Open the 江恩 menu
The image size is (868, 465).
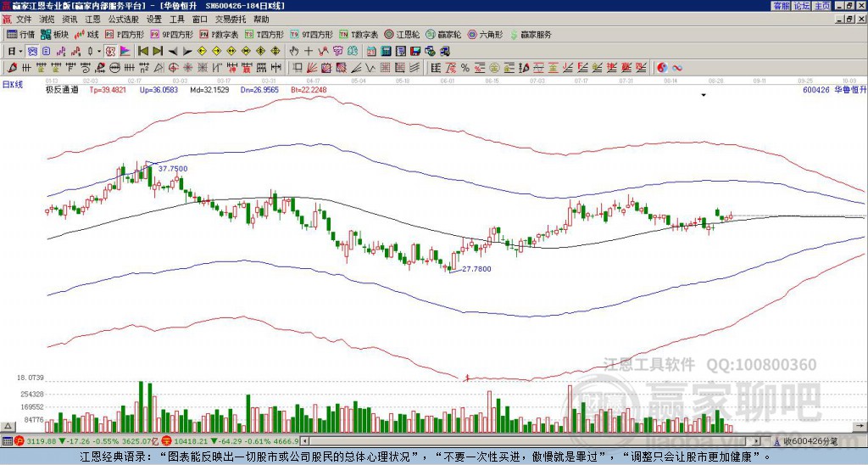(x=92, y=20)
